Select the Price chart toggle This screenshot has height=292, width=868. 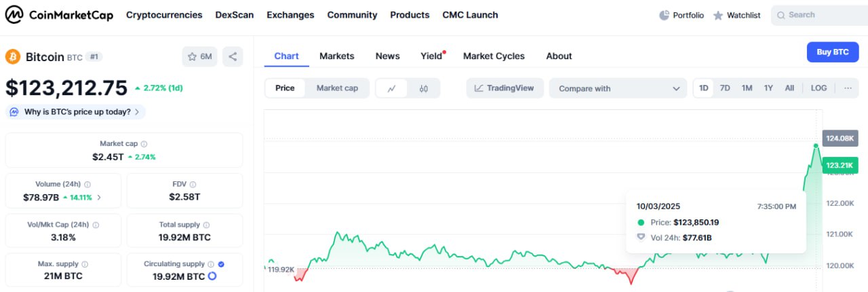point(285,88)
